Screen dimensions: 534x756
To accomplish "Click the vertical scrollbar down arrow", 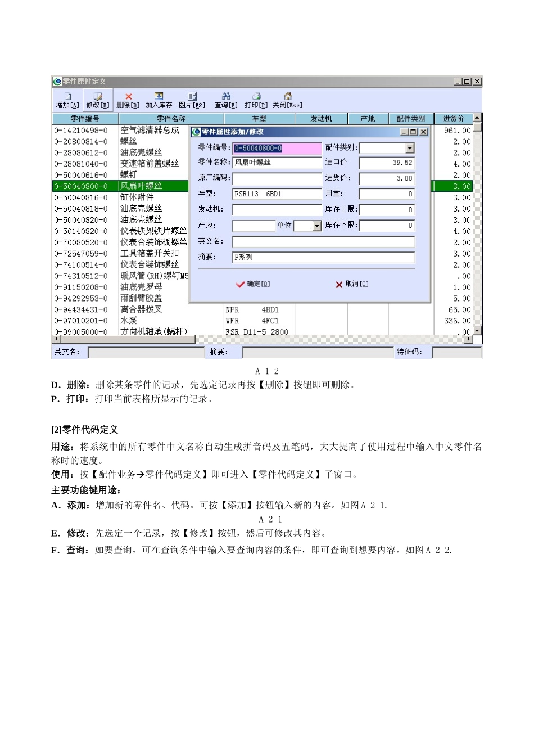I will (x=477, y=331).
